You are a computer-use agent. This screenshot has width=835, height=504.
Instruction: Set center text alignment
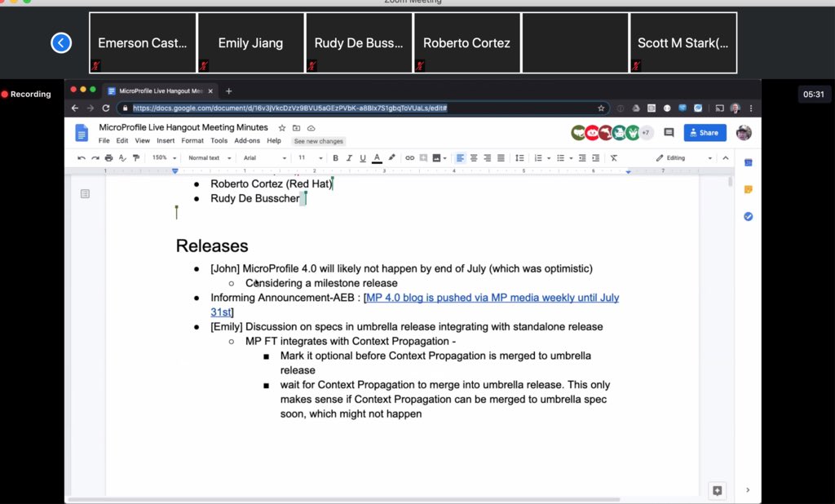click(474, 157)
